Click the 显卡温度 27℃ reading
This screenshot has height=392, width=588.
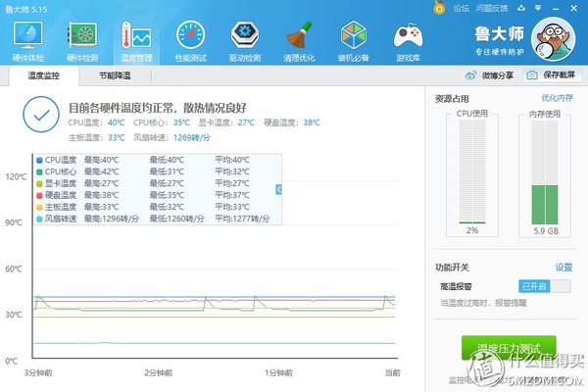(246, 122)
